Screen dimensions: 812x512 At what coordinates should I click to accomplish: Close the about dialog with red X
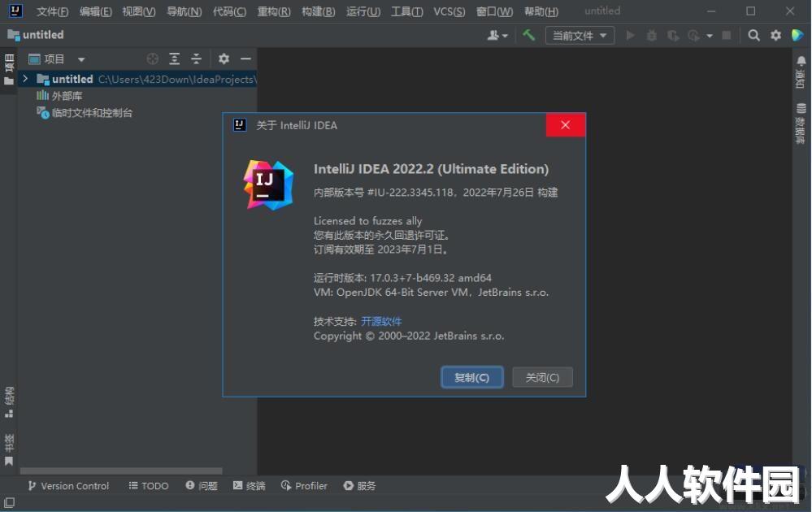click(x=566, y=125)
